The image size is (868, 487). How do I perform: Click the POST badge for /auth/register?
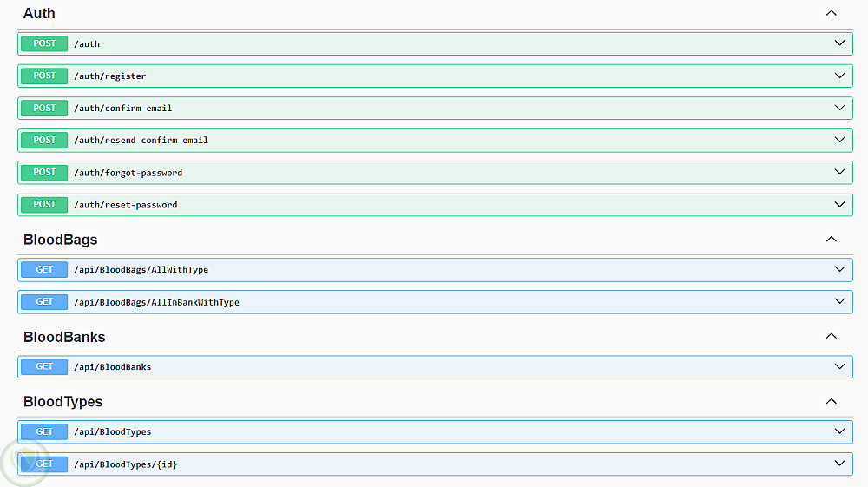(x=44, y=76)
